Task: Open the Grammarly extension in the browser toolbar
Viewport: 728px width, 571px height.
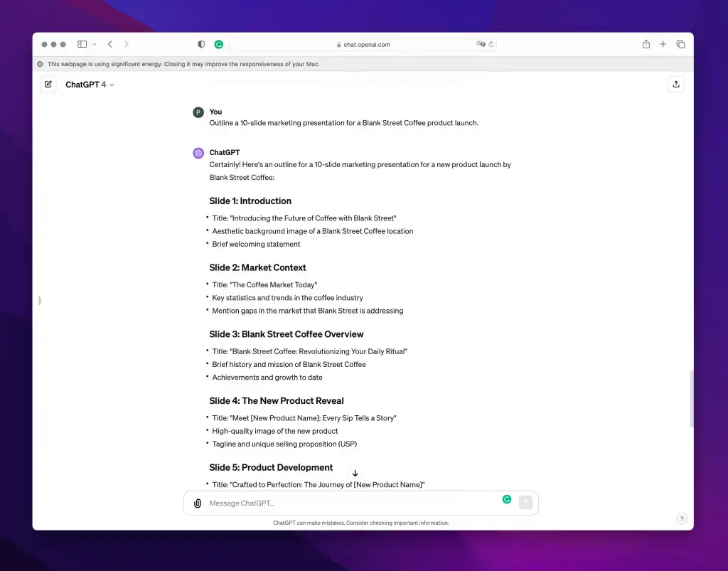Action: click(218, 43)
